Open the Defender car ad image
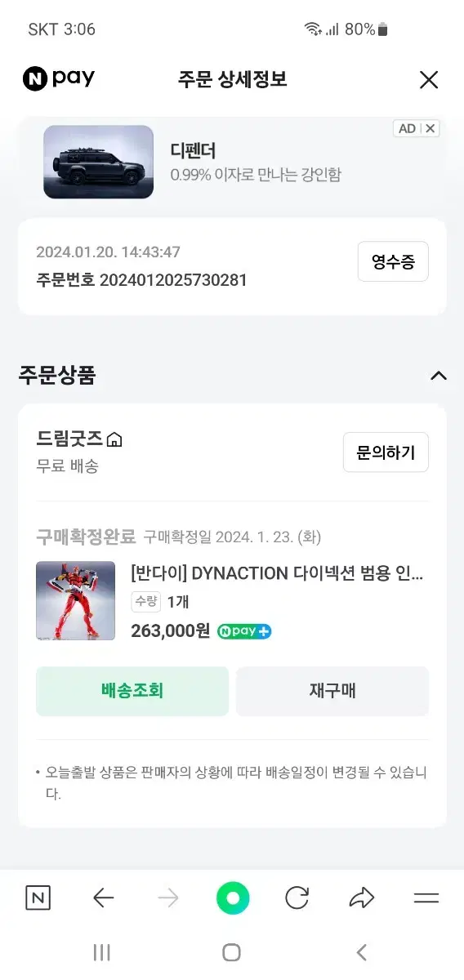Image resolution: width=464 pixels, height=980 pixels. click(98, 162)
